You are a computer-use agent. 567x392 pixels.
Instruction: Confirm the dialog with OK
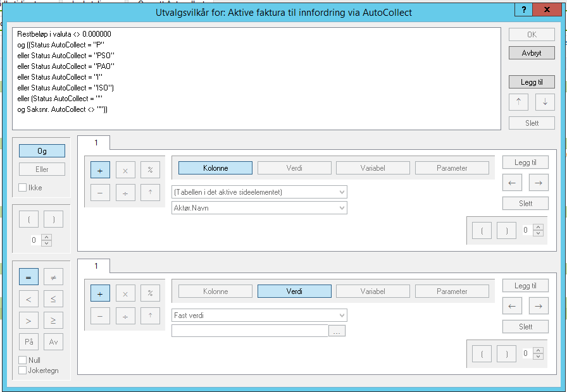(532, 35)
